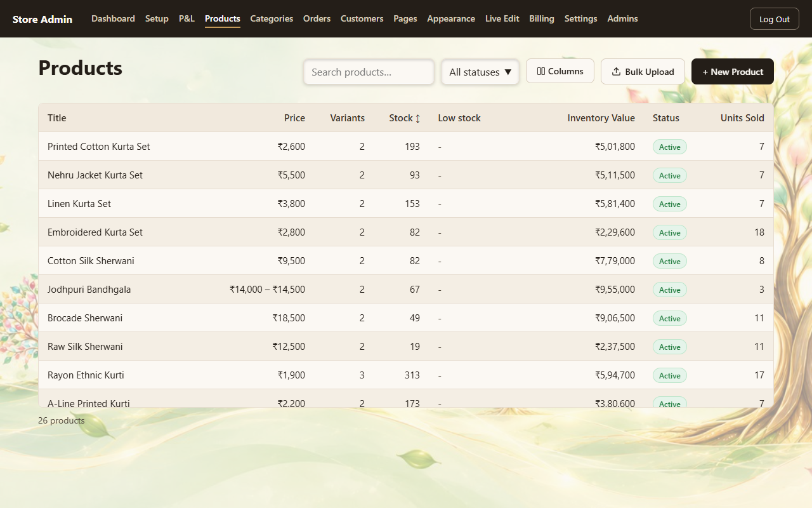Click the Low stock column header
Image resolution: width=812 pixels, height=508 pixels.
459,117
